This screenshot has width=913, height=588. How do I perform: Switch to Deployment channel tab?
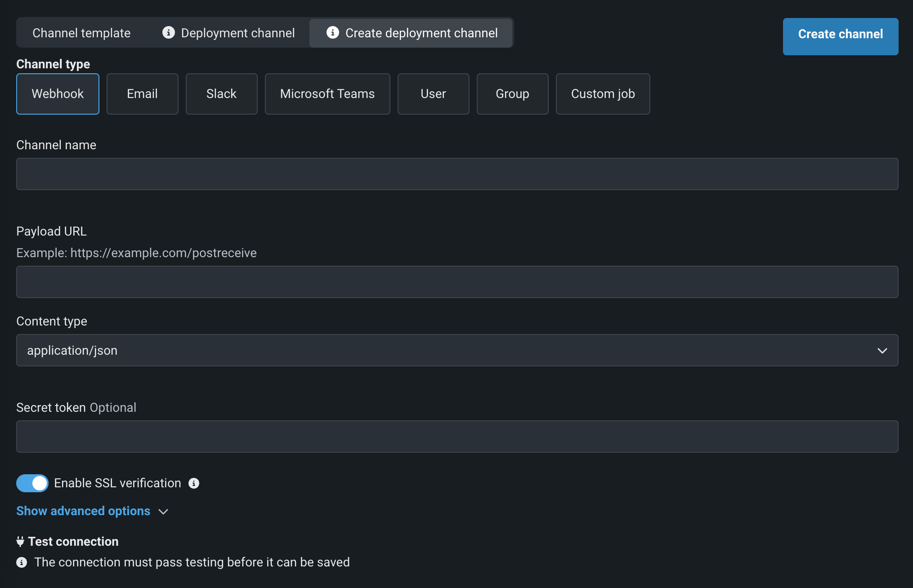(237, 33)
